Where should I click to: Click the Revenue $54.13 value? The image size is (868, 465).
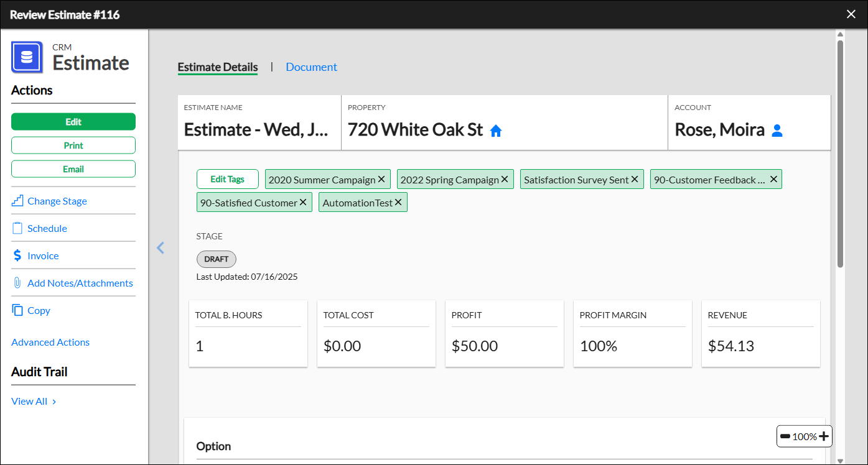pos(731,346)
